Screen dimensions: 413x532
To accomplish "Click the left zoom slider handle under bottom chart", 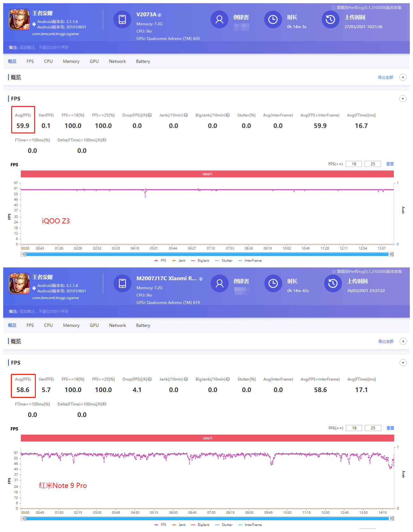I will pyautogui.click(x=23, y=519).
